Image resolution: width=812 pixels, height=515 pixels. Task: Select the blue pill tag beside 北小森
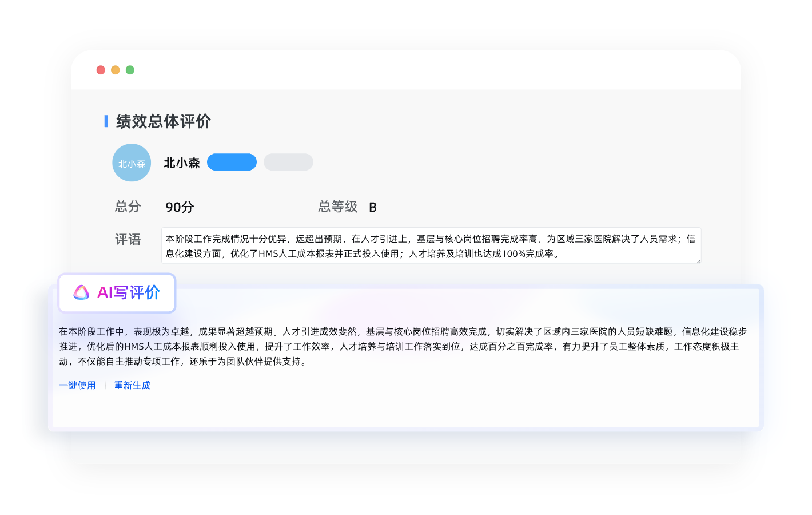pyautogui.click(x=232, y=163)
